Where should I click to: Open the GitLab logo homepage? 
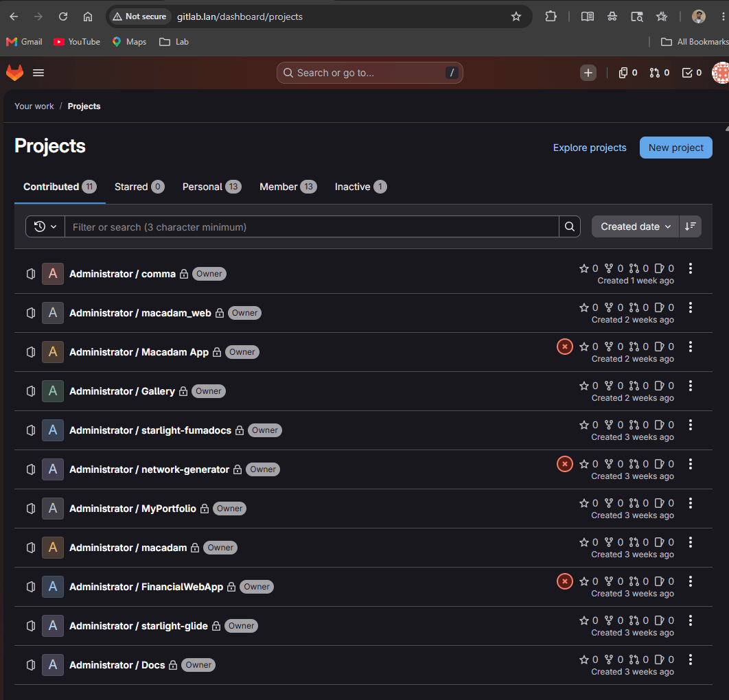pos(14,73)
